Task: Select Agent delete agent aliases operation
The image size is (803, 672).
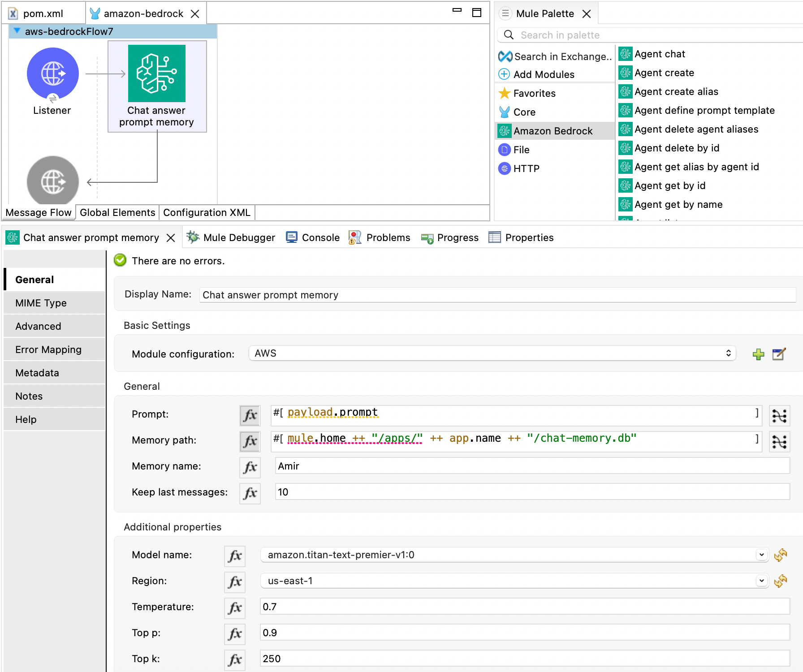Action: tap(689, 129)
